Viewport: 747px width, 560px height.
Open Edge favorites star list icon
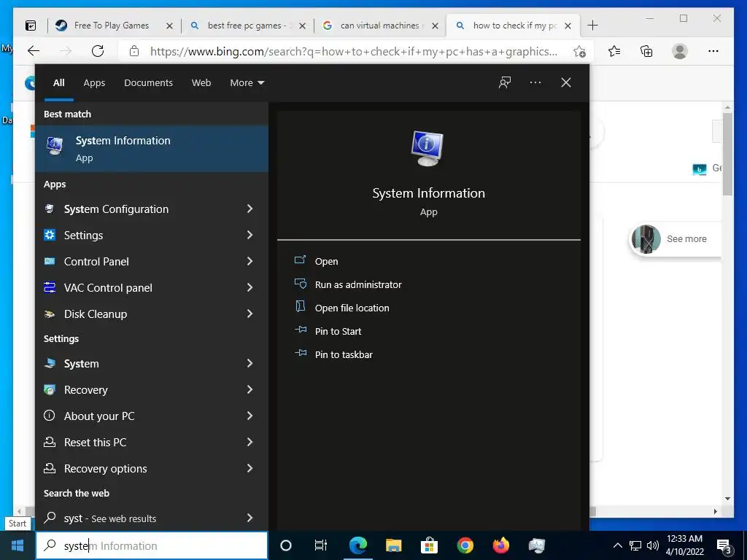[x=614, y=51]
